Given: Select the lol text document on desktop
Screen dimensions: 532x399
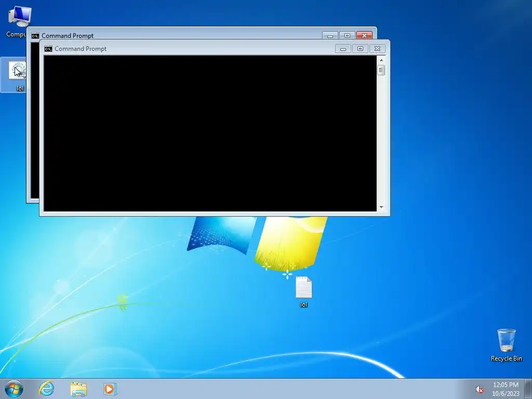Looking at the screenshot, I should [303, 292].
